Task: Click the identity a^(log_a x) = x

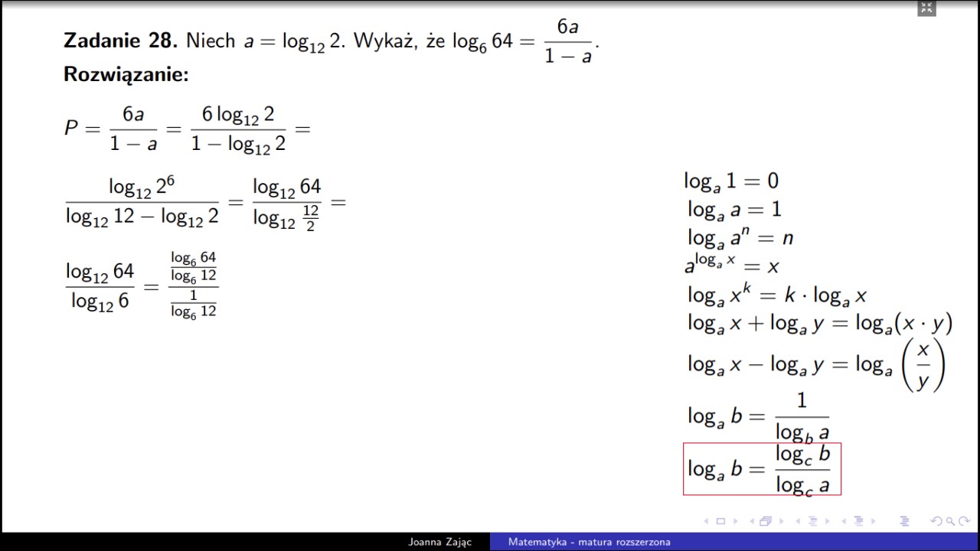Action: pyautogui.click(x=731, y=265)
